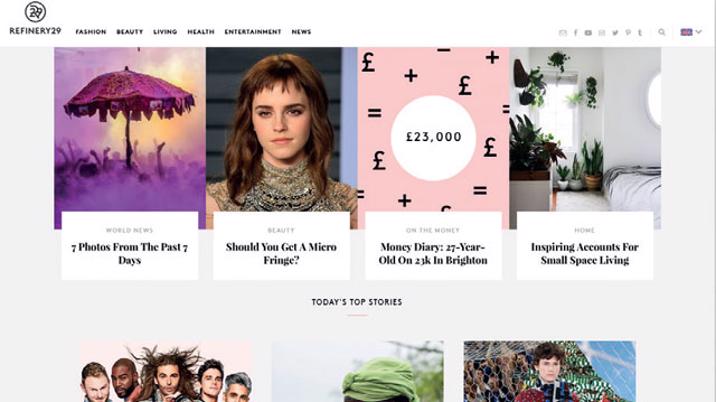
Task: Open '7 Photos From The Past 7 Days'
Action: 130,254
